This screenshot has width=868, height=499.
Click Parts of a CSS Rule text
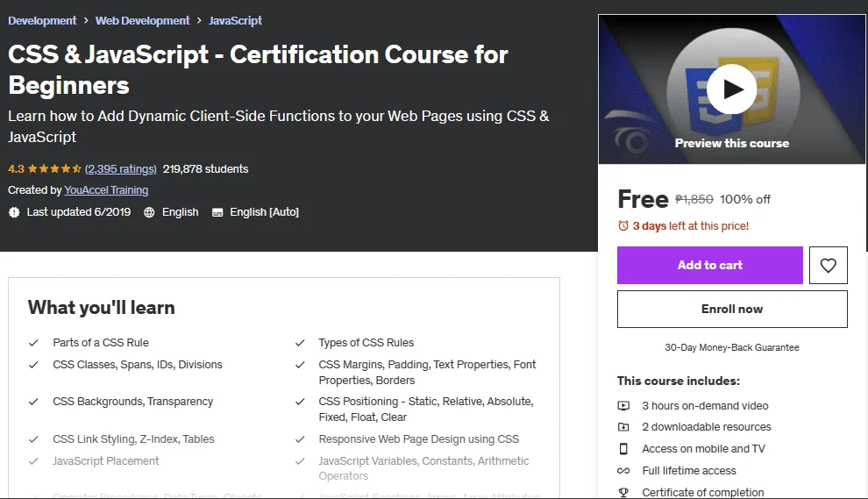101,343
